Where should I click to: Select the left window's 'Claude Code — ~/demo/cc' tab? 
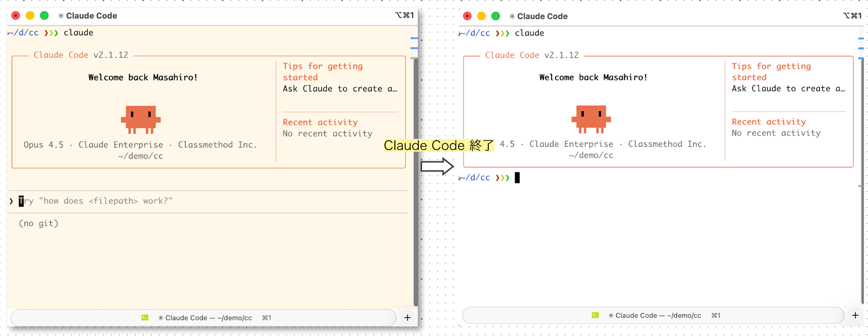tap(203, 318)
